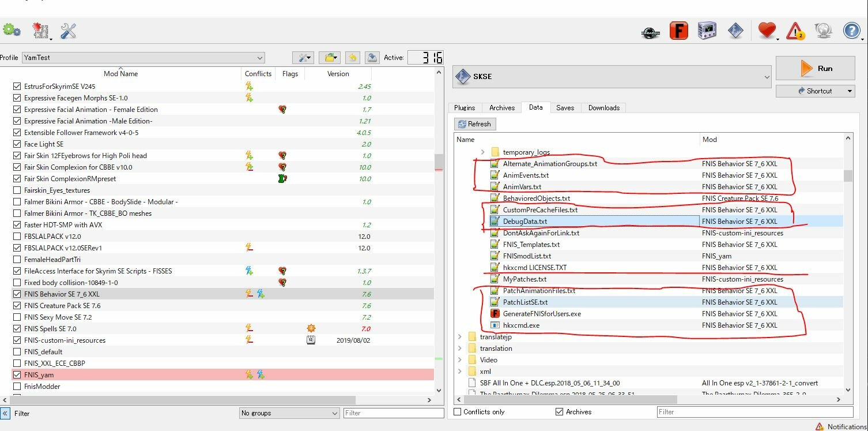Sort by the Mod Name column header
The image size is (868, 431).
(x=120, y=73)
